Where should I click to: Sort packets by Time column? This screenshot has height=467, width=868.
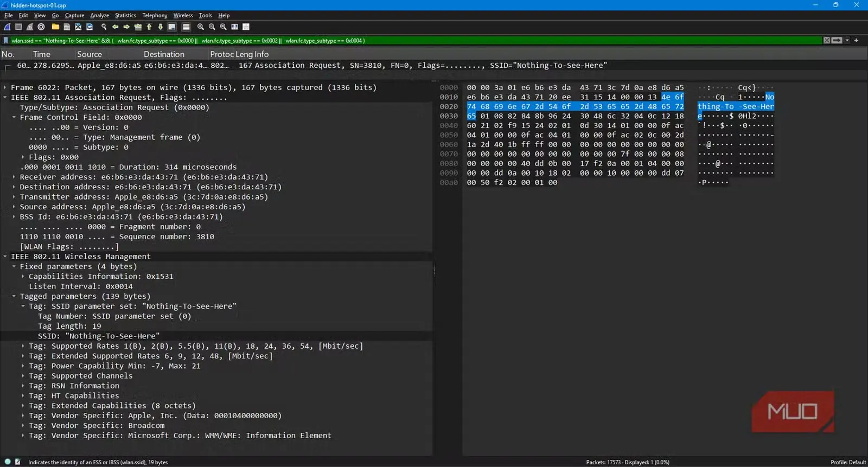point(42,54)
